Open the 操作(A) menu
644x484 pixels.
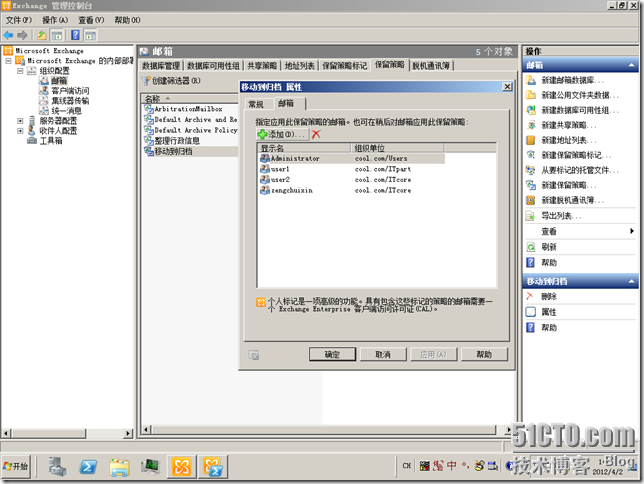tap(54, 20)
